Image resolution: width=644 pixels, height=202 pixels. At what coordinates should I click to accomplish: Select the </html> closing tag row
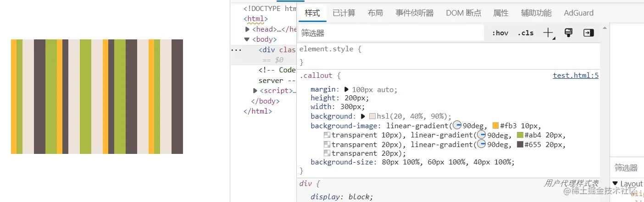258,111
